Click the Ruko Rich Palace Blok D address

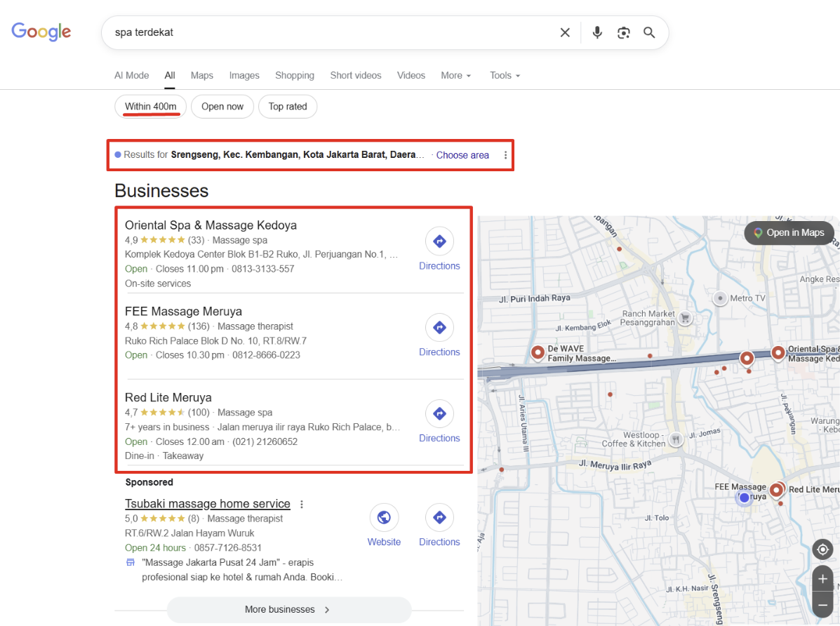pyautogui.click(x=216, y=341)
